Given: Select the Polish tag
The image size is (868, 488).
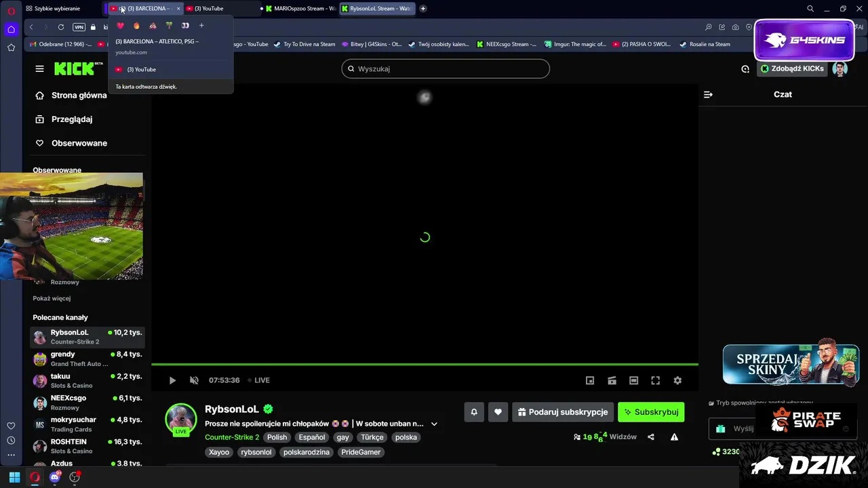Looking at the screenshot, I should pos(277,437).
